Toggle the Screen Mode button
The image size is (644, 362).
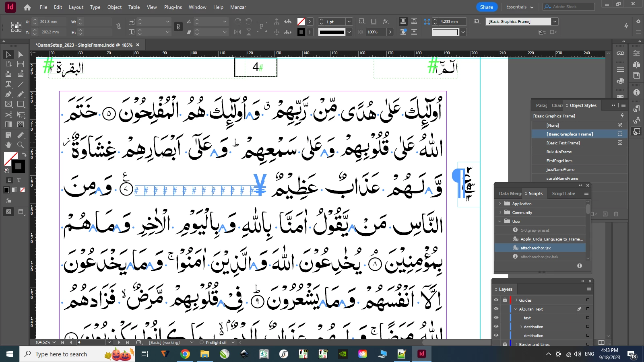[21, 212]
